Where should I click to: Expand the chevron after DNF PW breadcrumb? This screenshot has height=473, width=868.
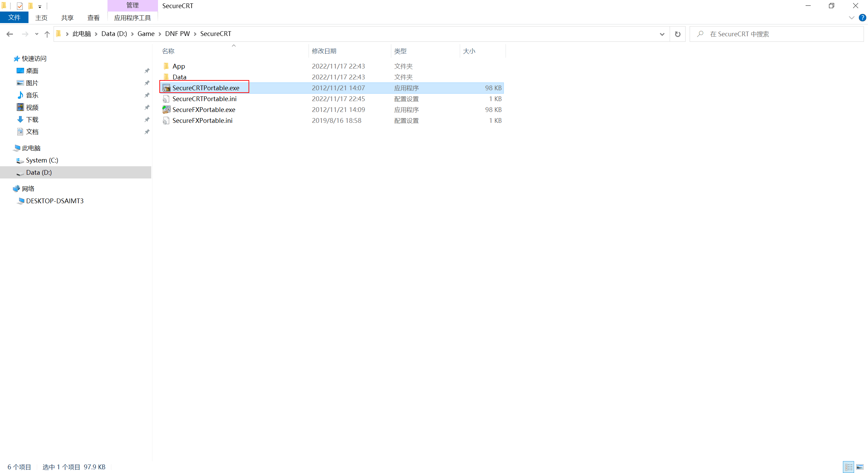point(195,34)
